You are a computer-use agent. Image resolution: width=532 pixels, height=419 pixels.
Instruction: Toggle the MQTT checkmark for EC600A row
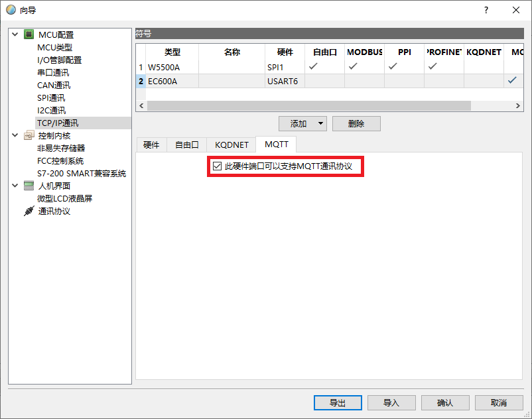(512, 80)
